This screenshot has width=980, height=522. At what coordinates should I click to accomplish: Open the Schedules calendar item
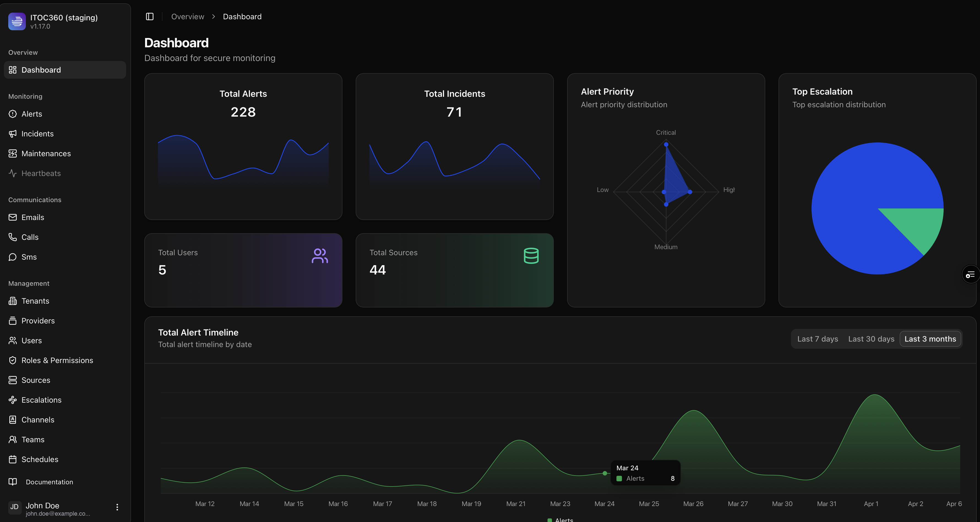pos(40,459)
